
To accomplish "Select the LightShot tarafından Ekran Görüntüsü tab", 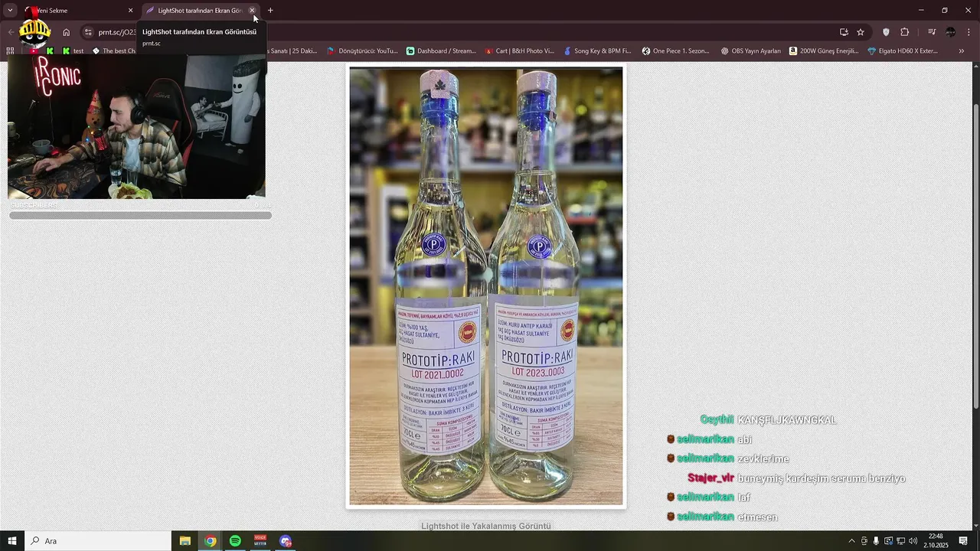I will [201, 11].
